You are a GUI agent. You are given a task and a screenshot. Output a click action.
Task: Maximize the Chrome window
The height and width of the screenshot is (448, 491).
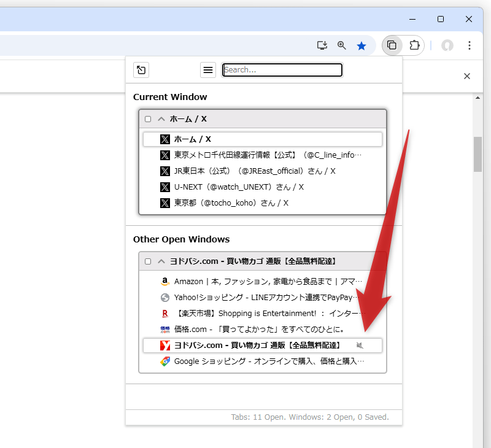click(441, 19)
